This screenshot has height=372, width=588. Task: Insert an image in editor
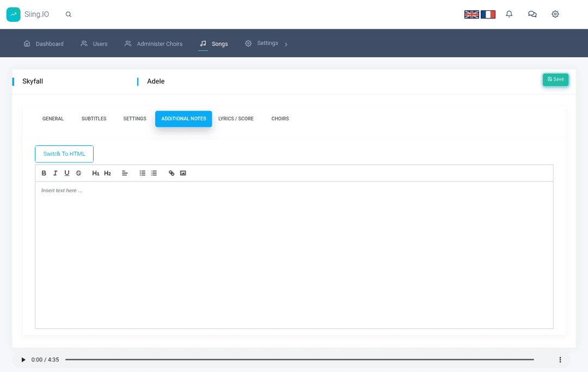183,173
